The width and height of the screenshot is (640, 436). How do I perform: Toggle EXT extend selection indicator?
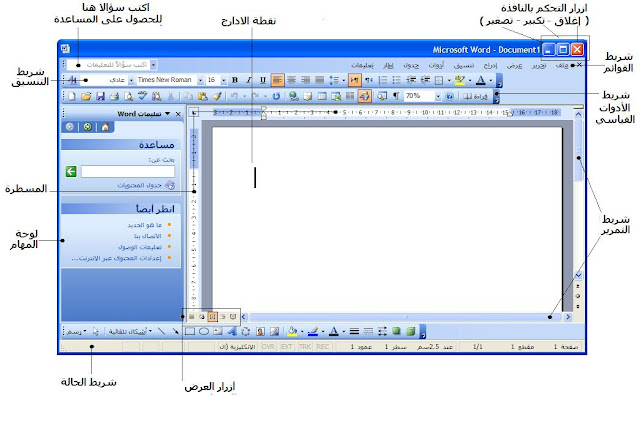pos(287,347)
